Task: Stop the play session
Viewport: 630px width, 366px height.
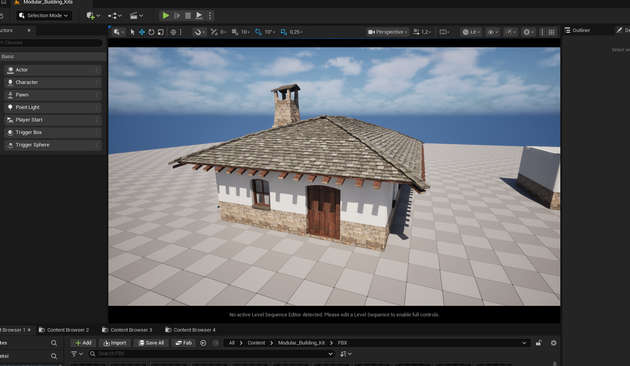Action: coord(188,16)
